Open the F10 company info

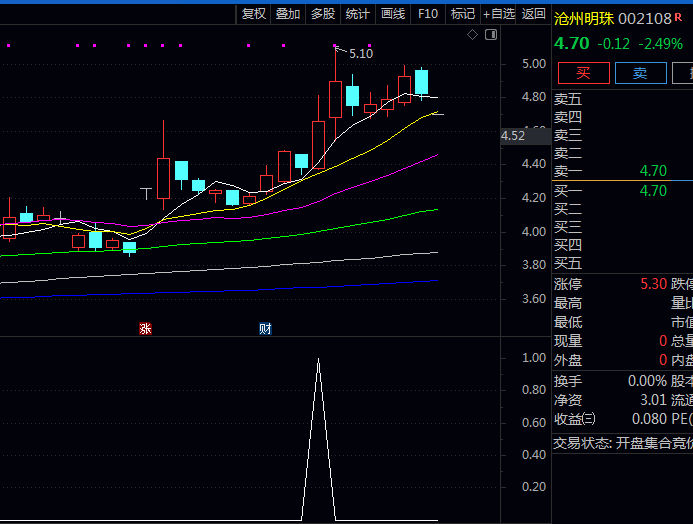(428, 14)
